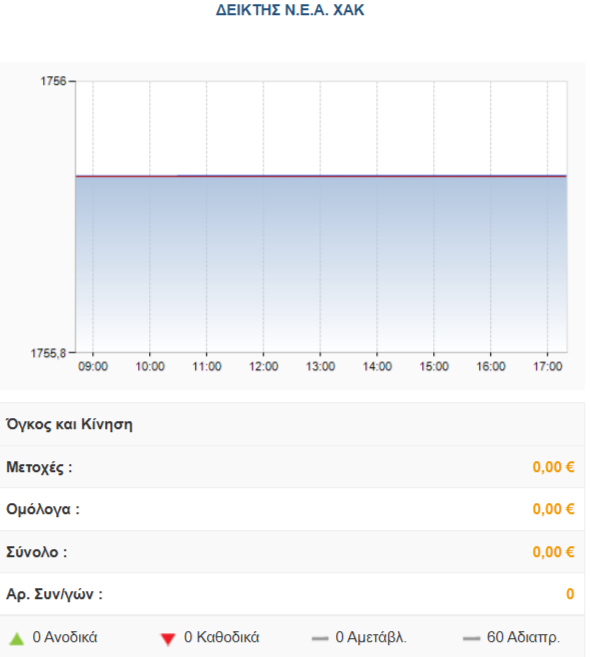Click the 0 Ανοδικά text
This screenshot has width=590, height=657.
pyautogui.click(x=65, y=637)
